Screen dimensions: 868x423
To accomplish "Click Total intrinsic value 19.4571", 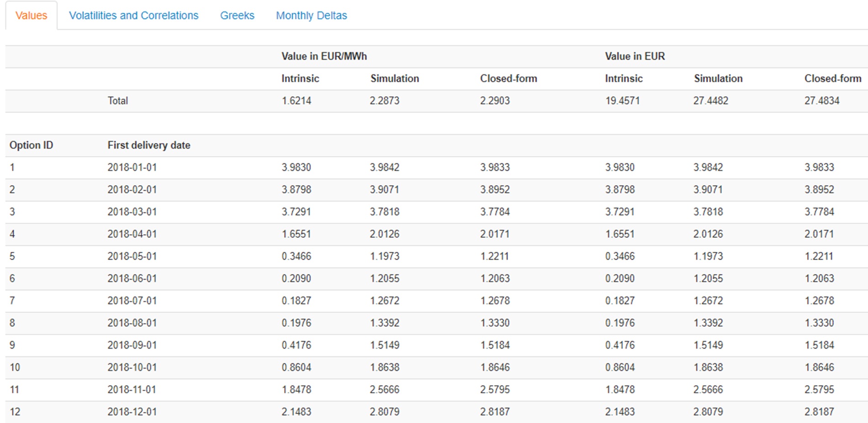I will (622, 101).
